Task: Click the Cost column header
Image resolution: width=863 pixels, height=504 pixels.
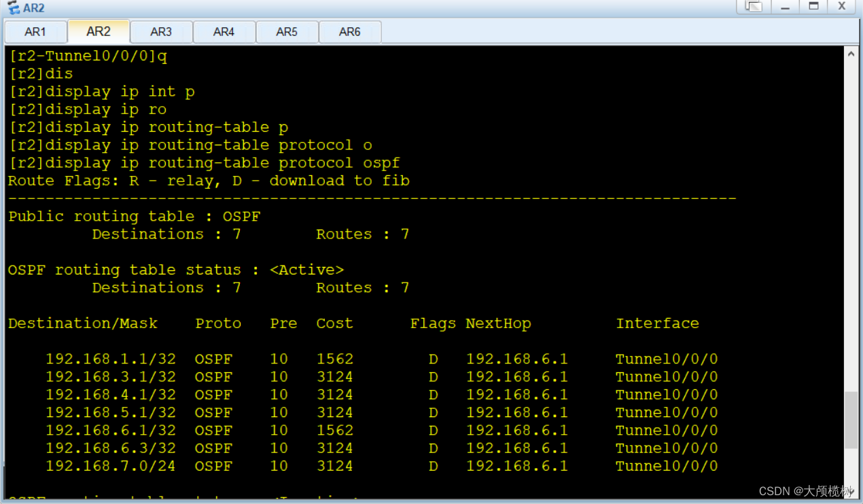Action: 335,323
